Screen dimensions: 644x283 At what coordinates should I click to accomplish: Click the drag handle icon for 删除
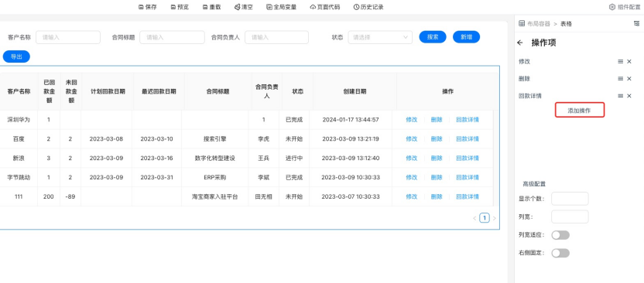point(621,79)
